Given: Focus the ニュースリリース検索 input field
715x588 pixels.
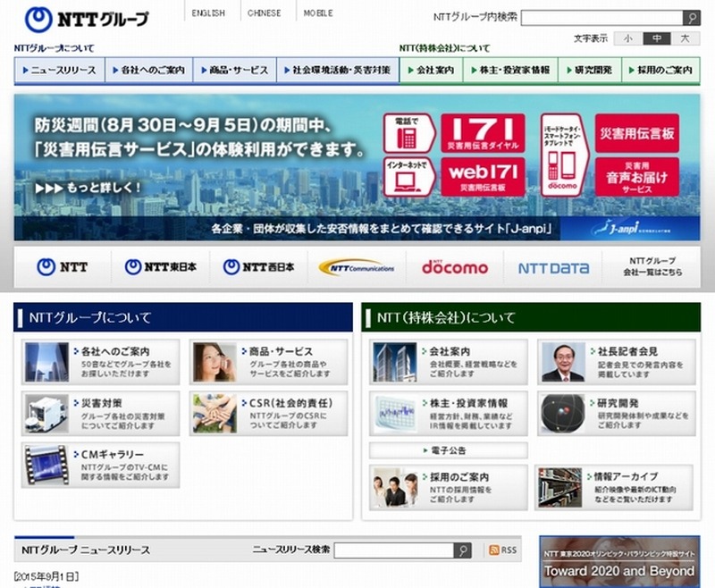Looking at the screenshot, I should point(393,550).
